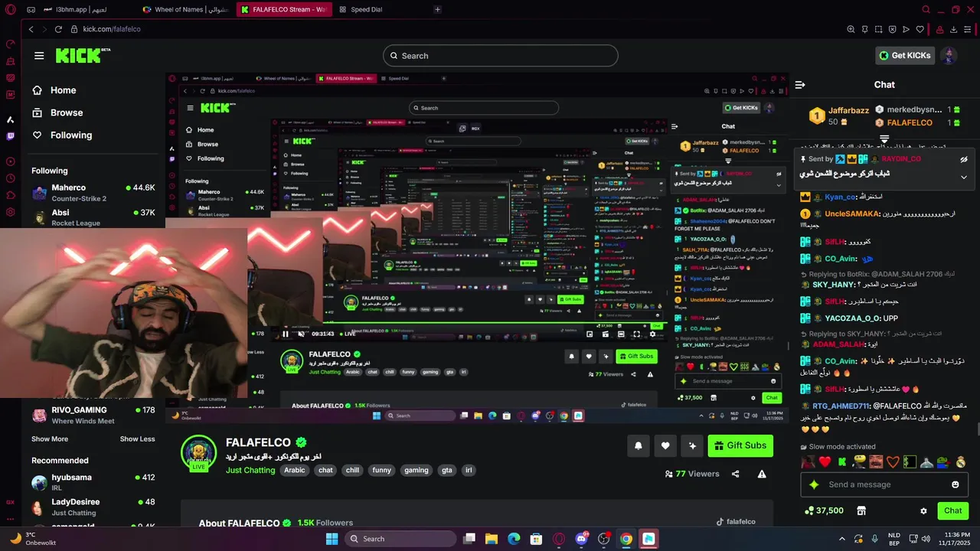Insert the green K emote
Image resolution: width=980 pixels, height=551 pixels.
pyautogui.click(x=842, y=461)
